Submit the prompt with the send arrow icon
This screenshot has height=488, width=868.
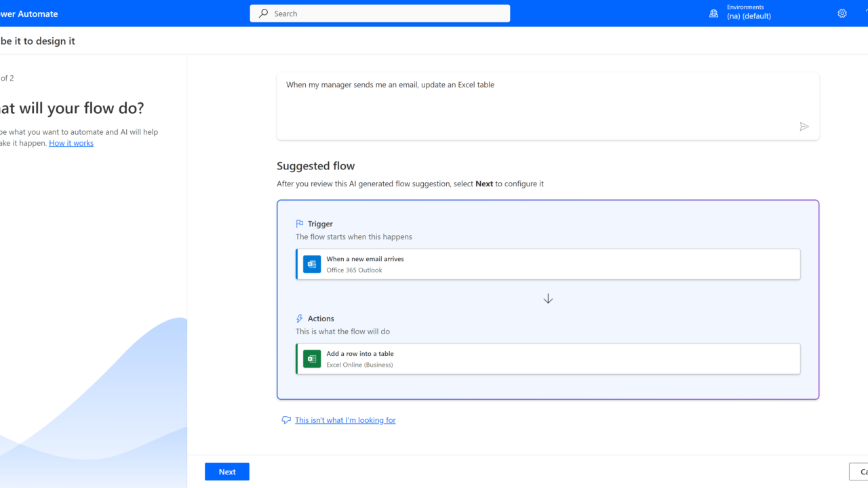pyautogui.click(x=804, y=127)
